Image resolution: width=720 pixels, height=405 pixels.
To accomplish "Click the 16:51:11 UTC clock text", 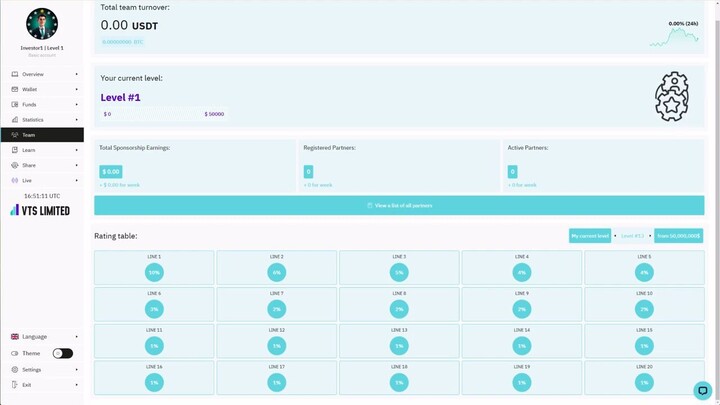I will pos(42,196).
